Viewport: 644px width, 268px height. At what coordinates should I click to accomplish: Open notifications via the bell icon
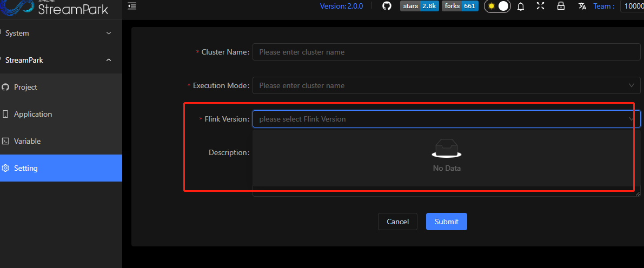(521, 6)
